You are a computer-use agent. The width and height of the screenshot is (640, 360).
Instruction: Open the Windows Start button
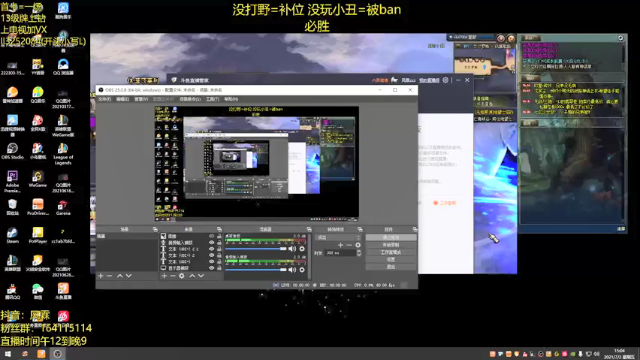point(7,354)
